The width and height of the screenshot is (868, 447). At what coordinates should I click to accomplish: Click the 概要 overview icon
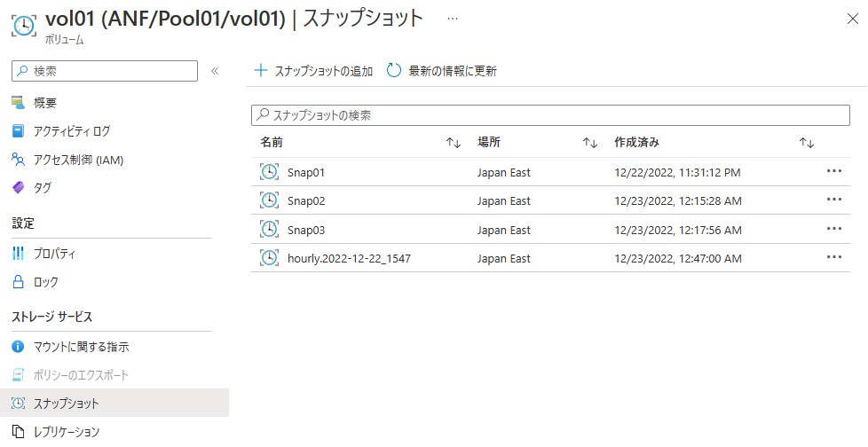(x=19, y=102)
